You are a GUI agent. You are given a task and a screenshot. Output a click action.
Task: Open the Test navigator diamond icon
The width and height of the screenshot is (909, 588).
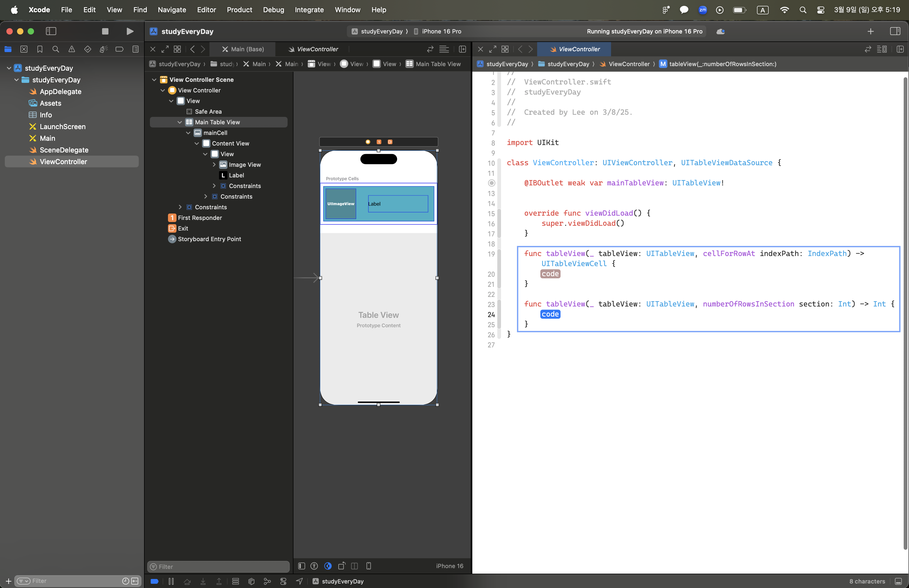click(87, 49)
